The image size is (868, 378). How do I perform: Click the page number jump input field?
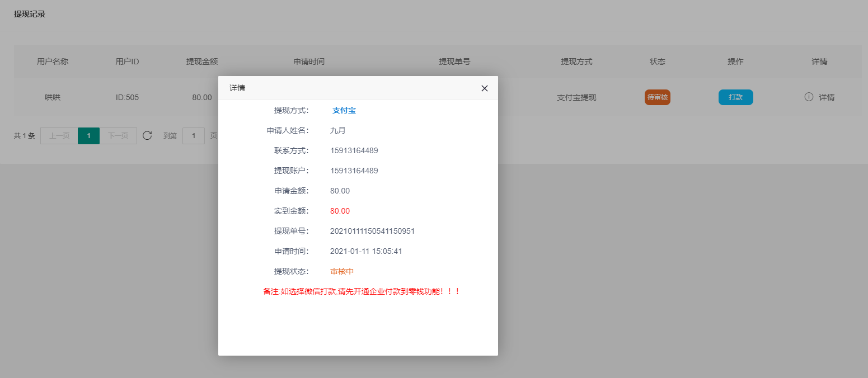click(194, 136)
